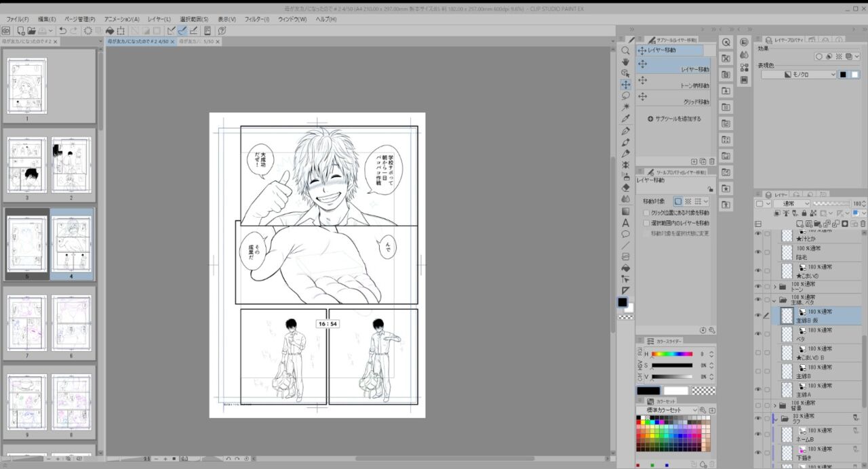868x469 pixels.
Task: Select the Auto select magic wand tool
Action: click(625, 107)
